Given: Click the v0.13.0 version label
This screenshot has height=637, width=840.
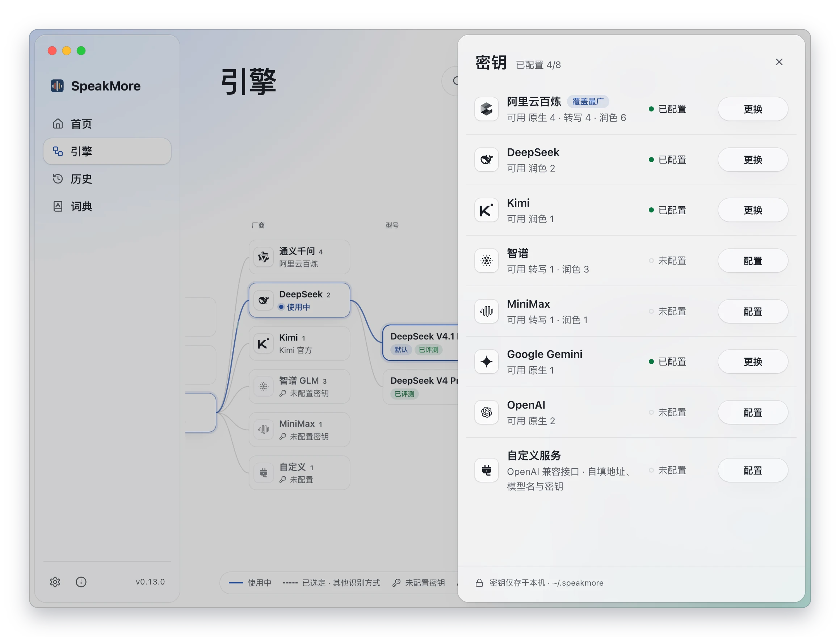Looking at the screenshot, I should click(150, 582).
